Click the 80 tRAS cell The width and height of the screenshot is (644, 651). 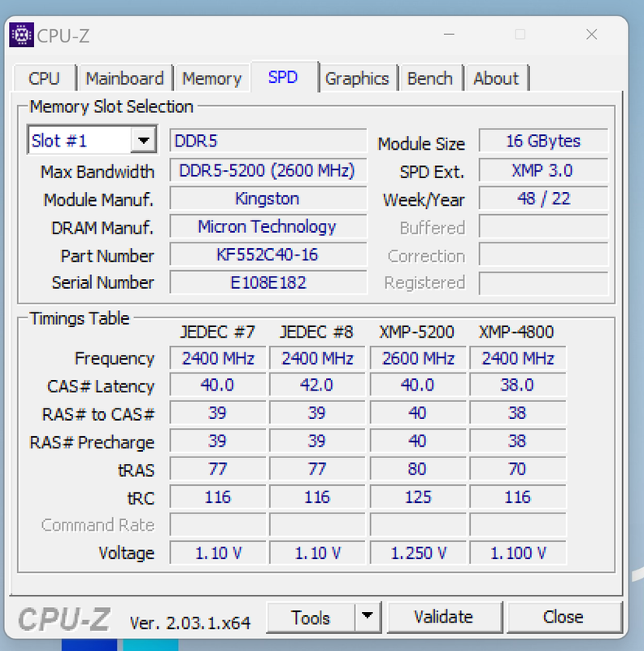click(x=418, y=469)
